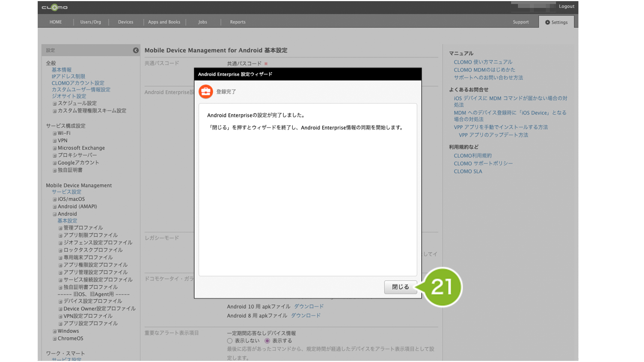The height and width of the screenshot is (362, 644).
Task: Expand the VPN設定プロファイル node
Action: tap(60, 317)
